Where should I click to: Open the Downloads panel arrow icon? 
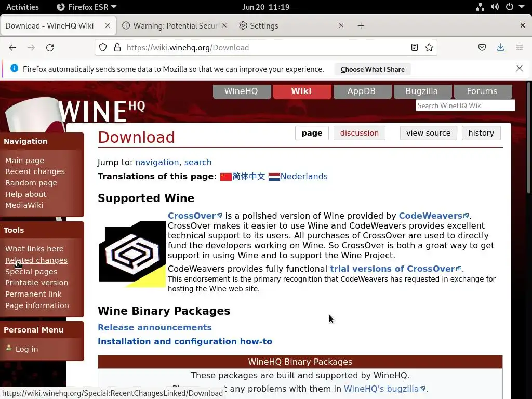pyautogui.click(x=500, y=47)
